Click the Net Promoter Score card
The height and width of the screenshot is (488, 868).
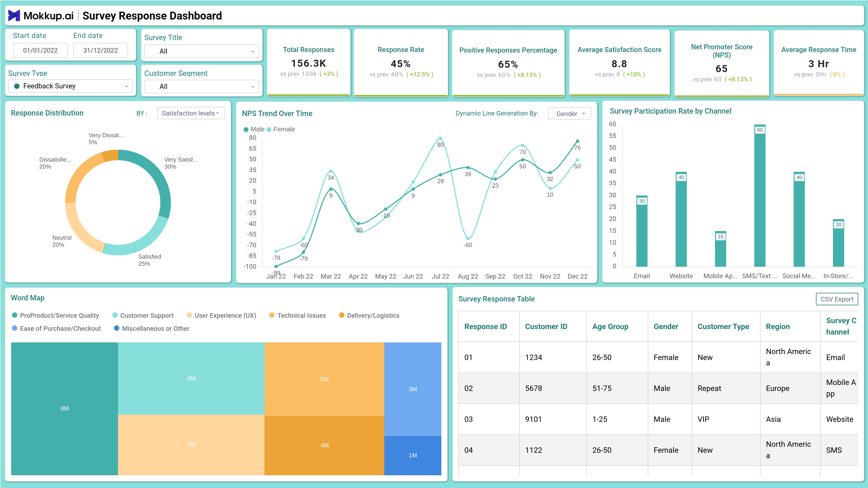tap(722, 63)
